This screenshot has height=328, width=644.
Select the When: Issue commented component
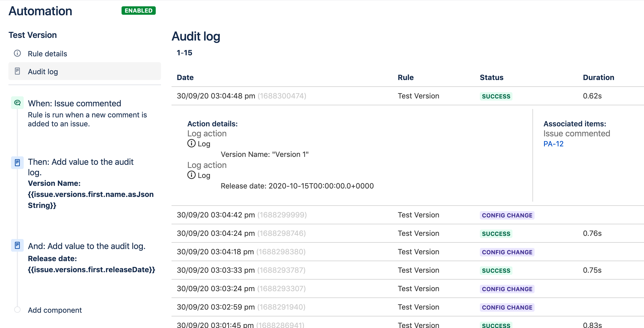click(74, 103)
